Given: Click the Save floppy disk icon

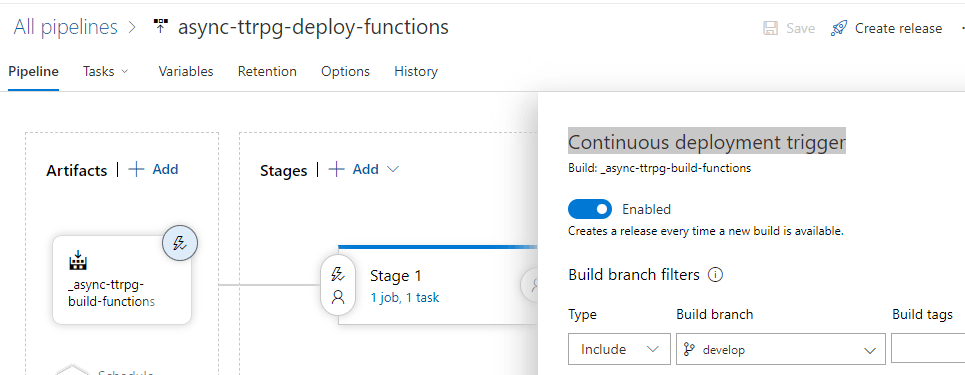Looking at the screenshot, I should click(x=770, y=28).
